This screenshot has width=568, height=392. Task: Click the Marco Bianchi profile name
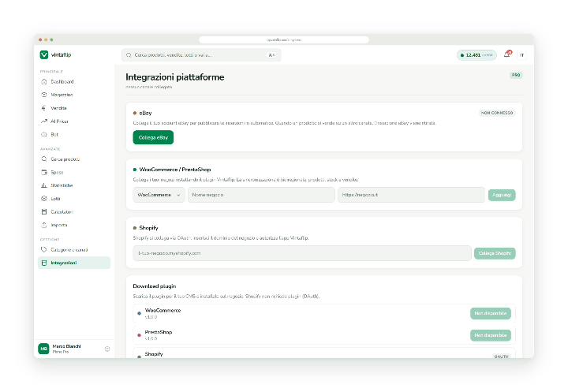(x=66, y=346)
